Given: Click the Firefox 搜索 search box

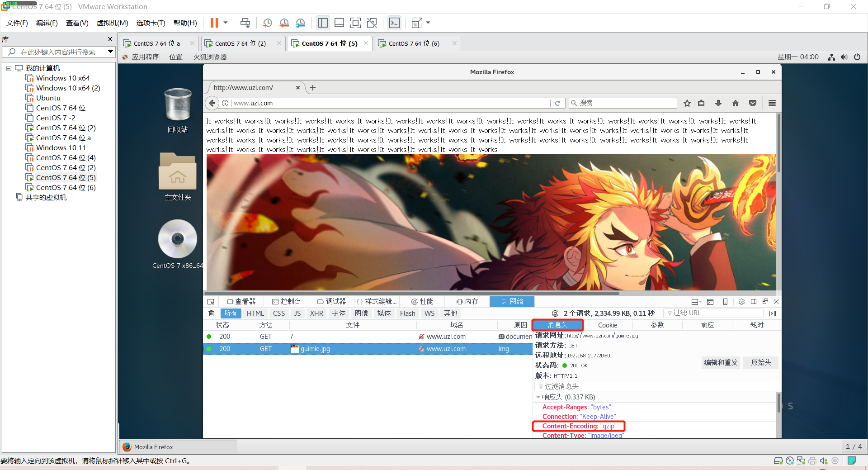Looking at the screenshot, I should click(623, 103).
